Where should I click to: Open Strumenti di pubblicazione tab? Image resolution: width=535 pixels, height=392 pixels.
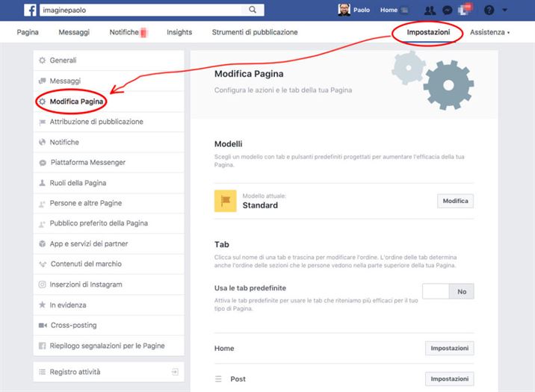(x=255, y=32)
